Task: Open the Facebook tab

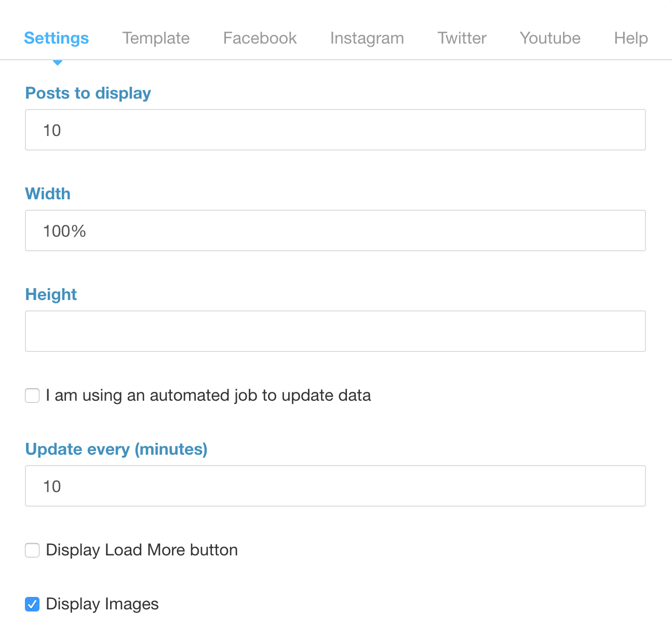Action: 260,38
